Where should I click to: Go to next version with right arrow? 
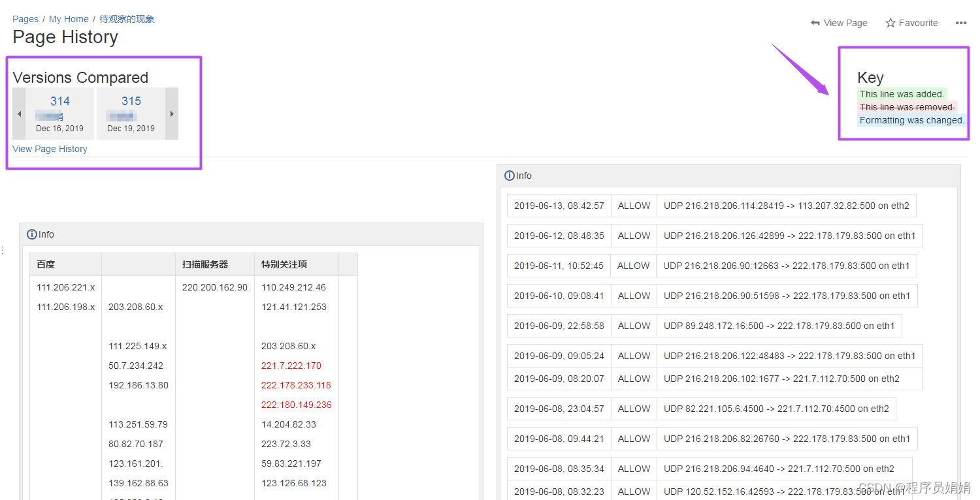click(x=172, y=114)
